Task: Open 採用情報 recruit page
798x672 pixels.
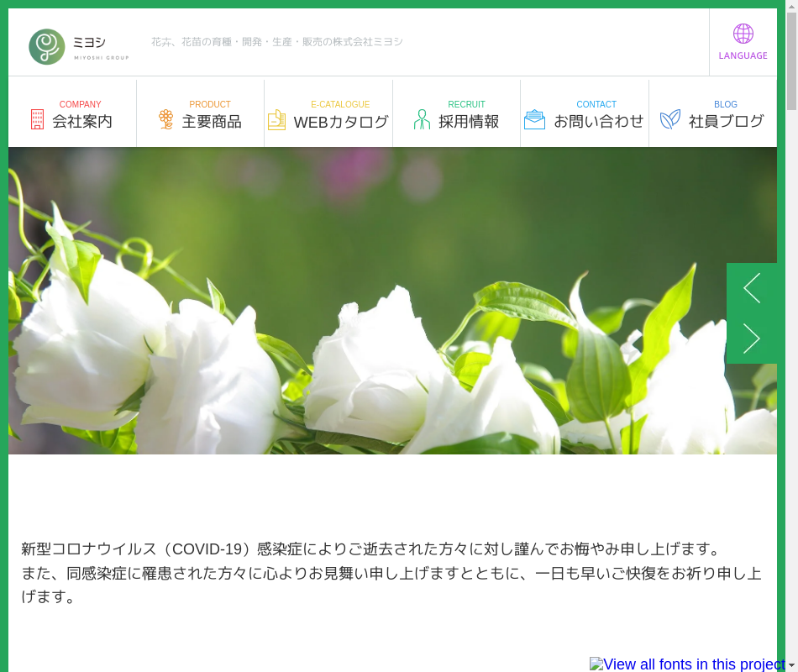Action: (469, 122)
